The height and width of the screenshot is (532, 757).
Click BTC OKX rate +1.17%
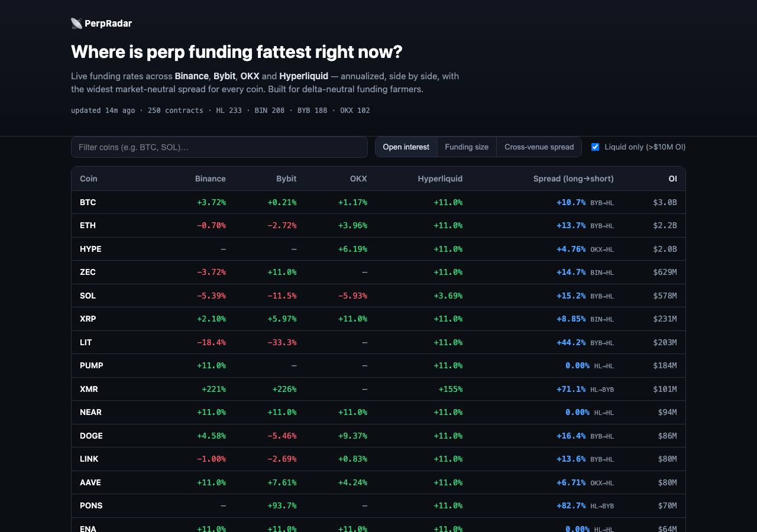tap(352, 202)
